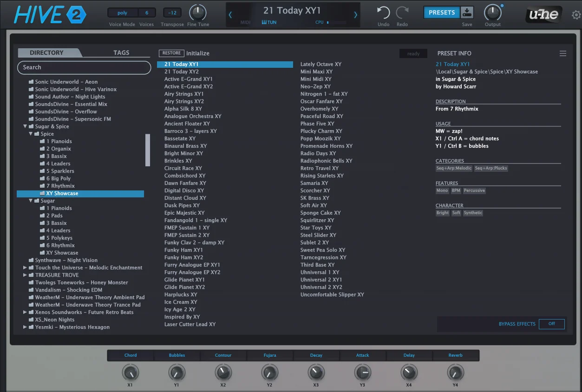Click the TUN microtuning icon
582x392 pixels.
pos(268,22)
